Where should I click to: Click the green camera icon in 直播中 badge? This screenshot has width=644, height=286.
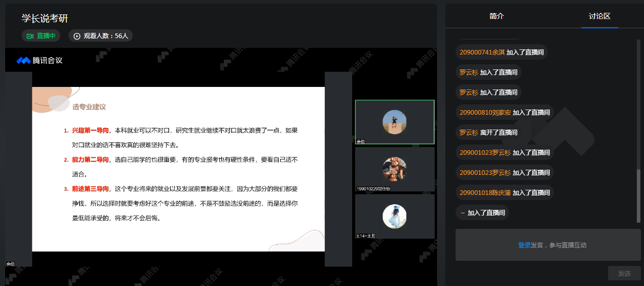(x=30, y=36)
